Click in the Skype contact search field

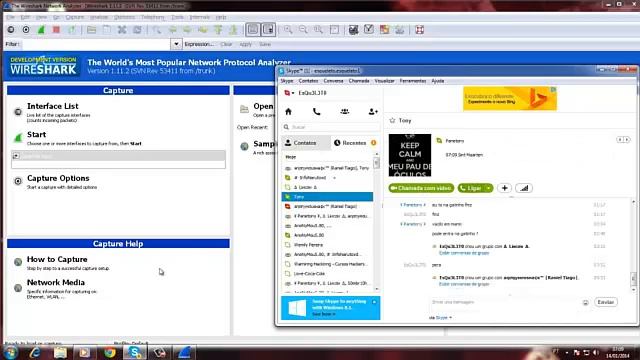[x=331, y=127]
